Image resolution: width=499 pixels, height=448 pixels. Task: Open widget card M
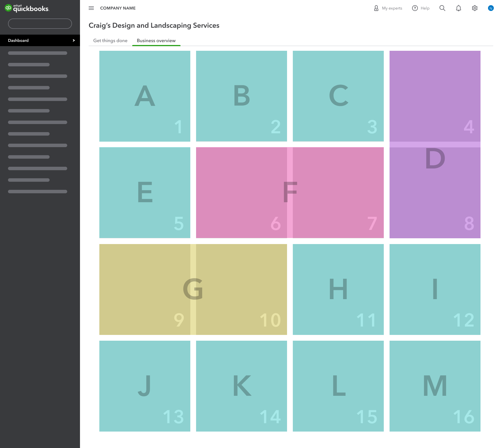click(435, 386)
